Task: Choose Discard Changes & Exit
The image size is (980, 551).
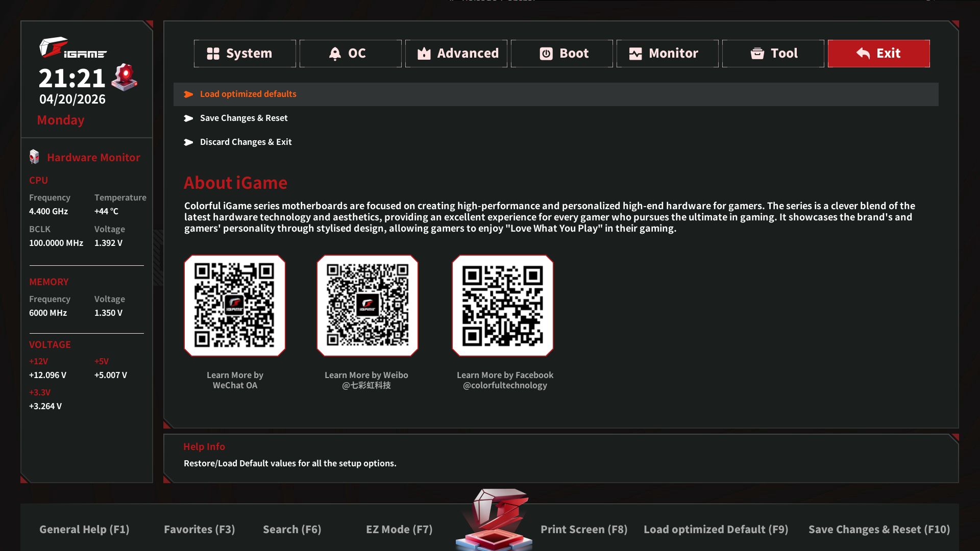Action: tap(556, 142)
